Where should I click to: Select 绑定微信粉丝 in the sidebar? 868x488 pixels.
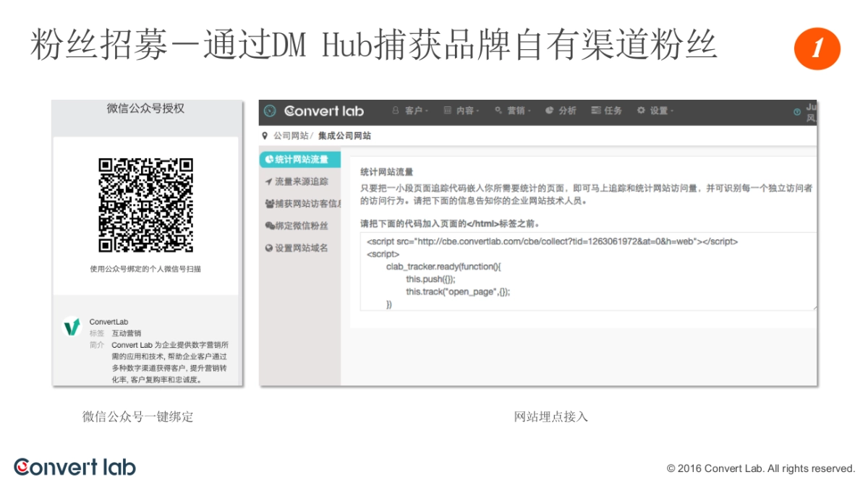tap(297, 226)
